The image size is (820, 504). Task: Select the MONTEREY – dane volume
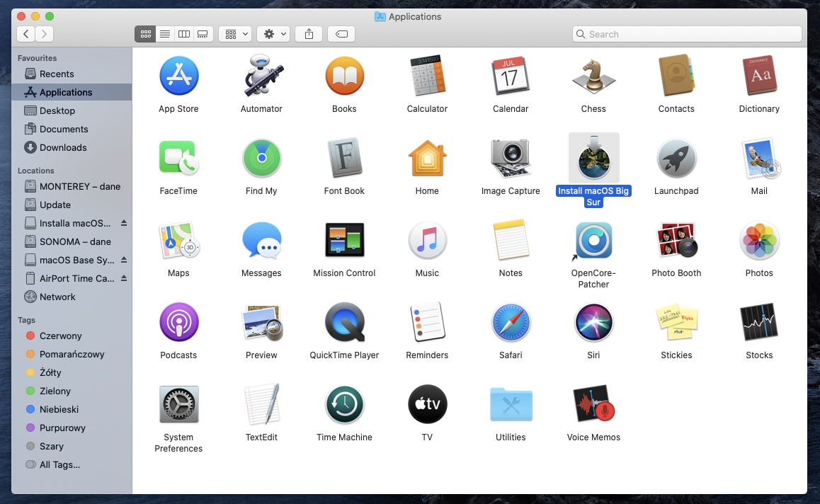point(72,186)
